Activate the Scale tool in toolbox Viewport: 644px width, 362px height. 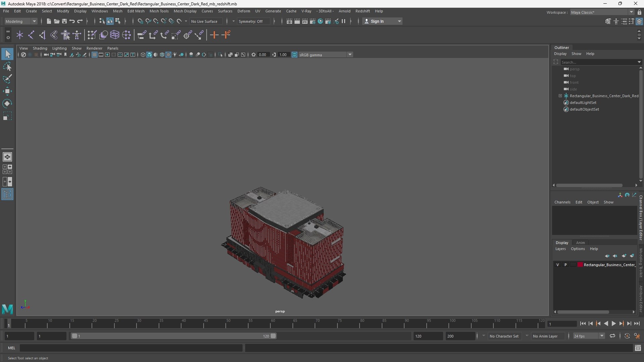(x=7, y=116)
